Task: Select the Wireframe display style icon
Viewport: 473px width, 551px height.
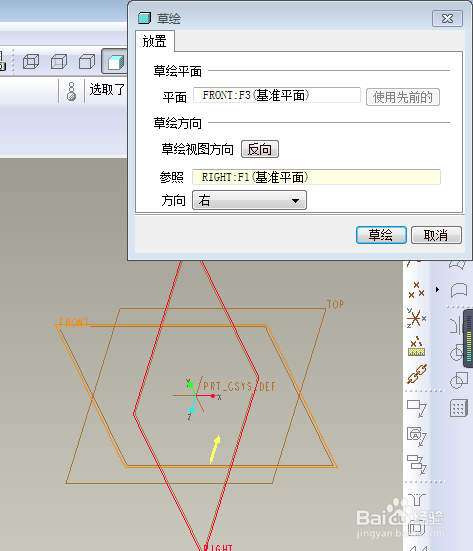Action: (x=31, y=62)
